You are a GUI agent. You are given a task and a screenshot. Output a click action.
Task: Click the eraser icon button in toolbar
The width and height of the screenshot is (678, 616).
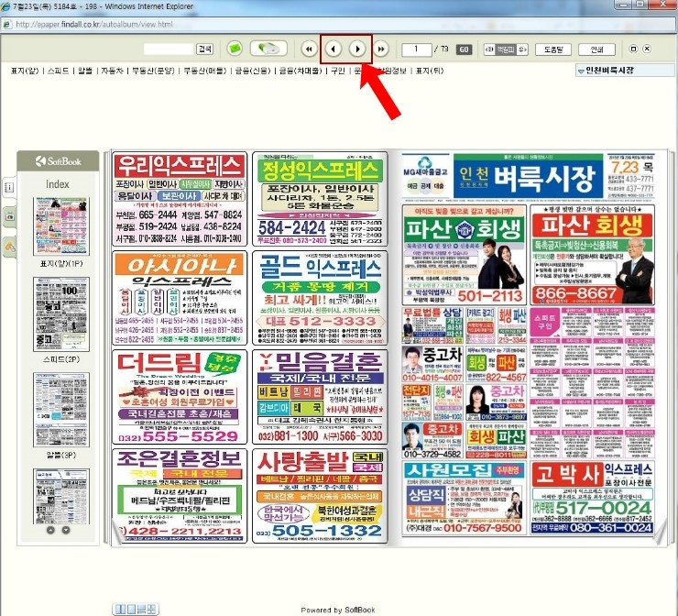click(268, 49)
